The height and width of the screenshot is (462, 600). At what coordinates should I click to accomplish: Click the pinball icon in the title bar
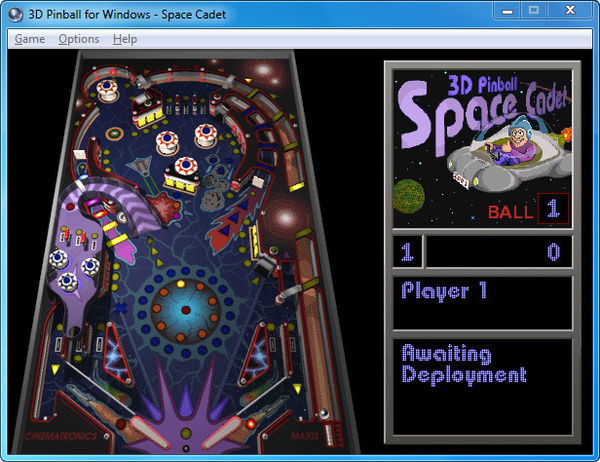point(15,14)
